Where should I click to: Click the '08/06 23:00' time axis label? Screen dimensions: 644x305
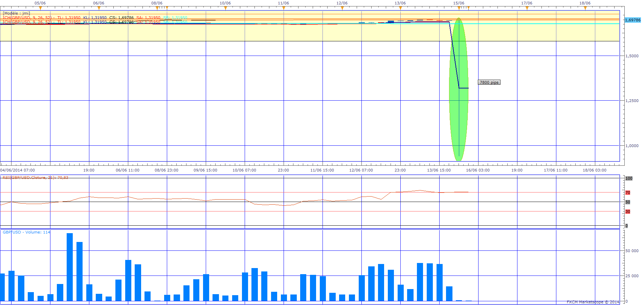(166, 170)
